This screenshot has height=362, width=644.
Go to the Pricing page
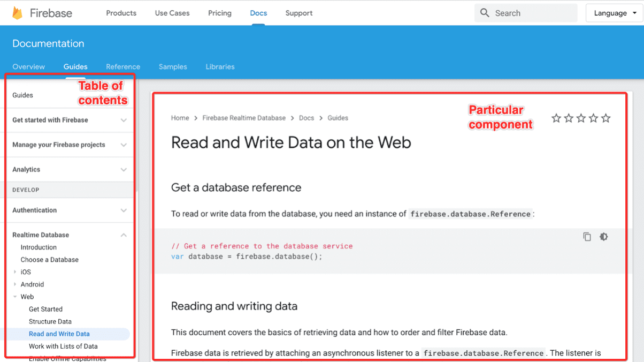[x=220, y=13]
